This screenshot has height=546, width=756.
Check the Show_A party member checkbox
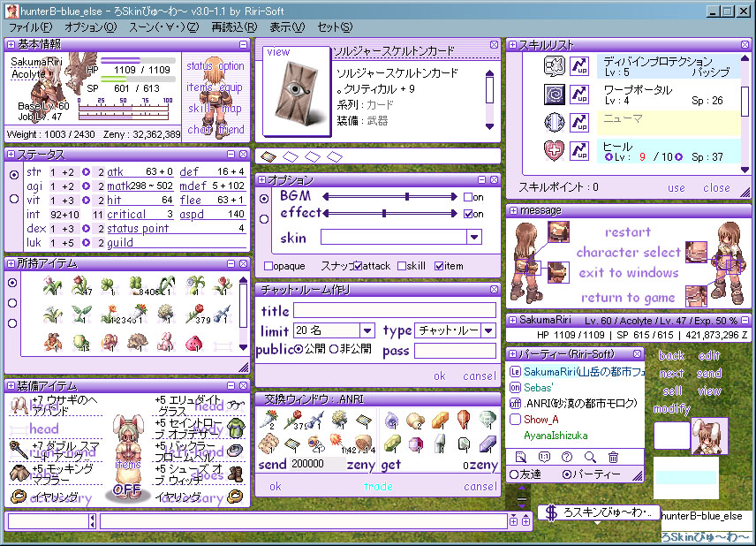click(x=515, y=419)
